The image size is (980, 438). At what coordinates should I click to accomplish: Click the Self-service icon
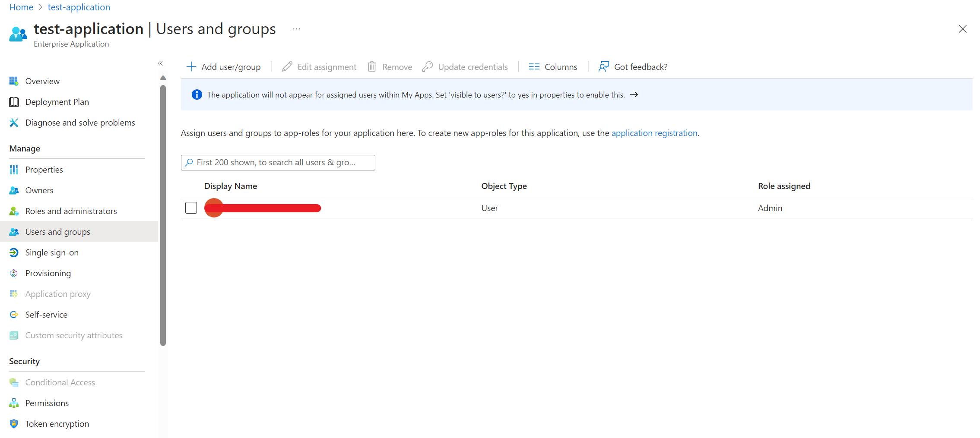(x=14, y=315)
